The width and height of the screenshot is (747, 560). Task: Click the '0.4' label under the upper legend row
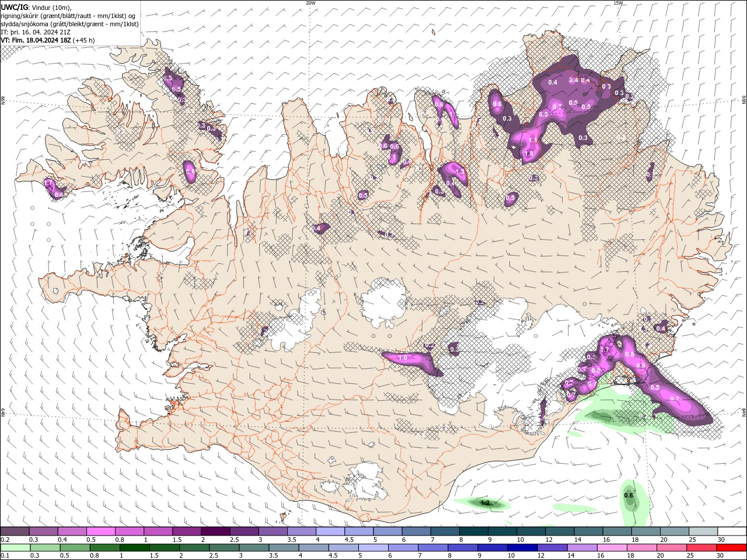[x=62, y=540]
